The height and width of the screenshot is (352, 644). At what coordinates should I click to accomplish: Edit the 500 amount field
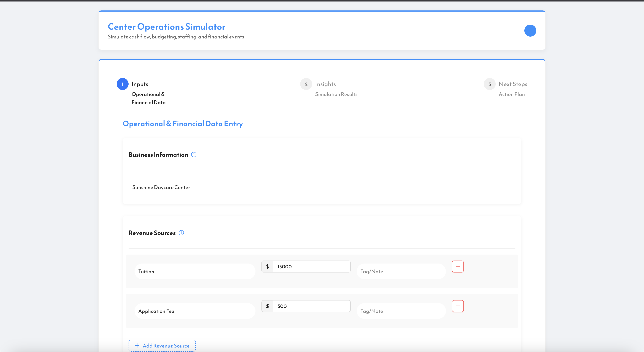click(312, 306)
